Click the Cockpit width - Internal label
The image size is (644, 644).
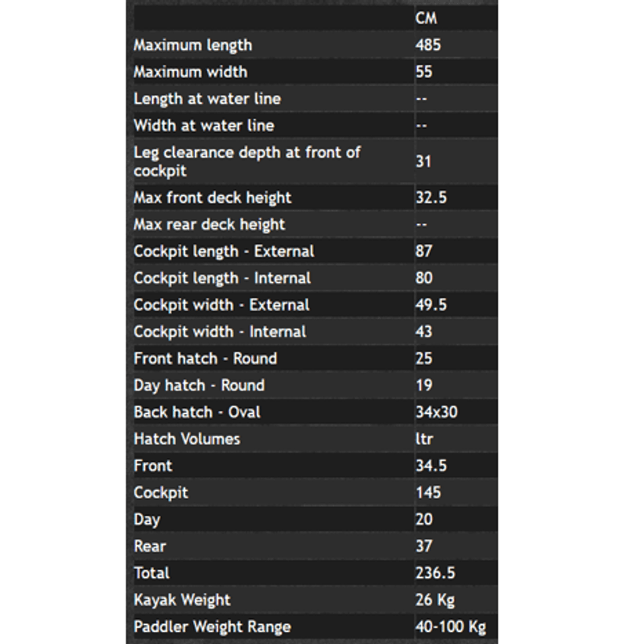click(x=220, y=332)
